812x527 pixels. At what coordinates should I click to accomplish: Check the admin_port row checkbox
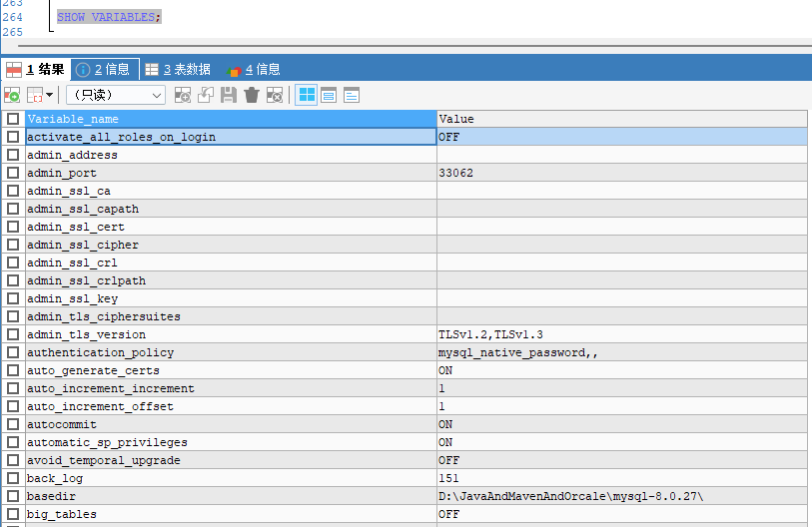tap(13, 173)
